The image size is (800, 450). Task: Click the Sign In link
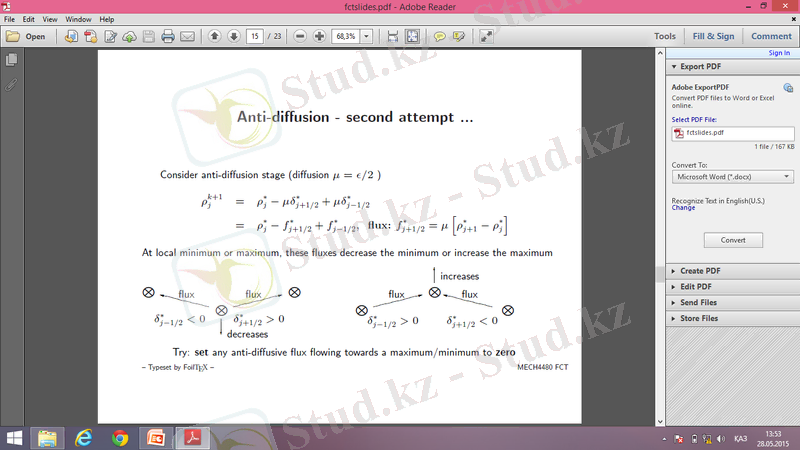coord(779,53)
